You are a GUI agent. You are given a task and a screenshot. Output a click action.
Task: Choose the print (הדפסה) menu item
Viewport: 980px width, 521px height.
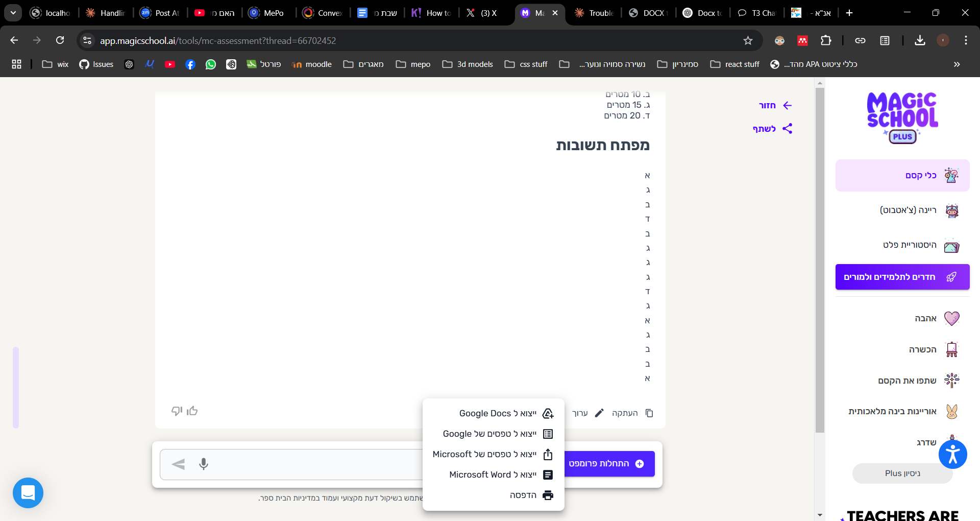[x=494, y=495]
